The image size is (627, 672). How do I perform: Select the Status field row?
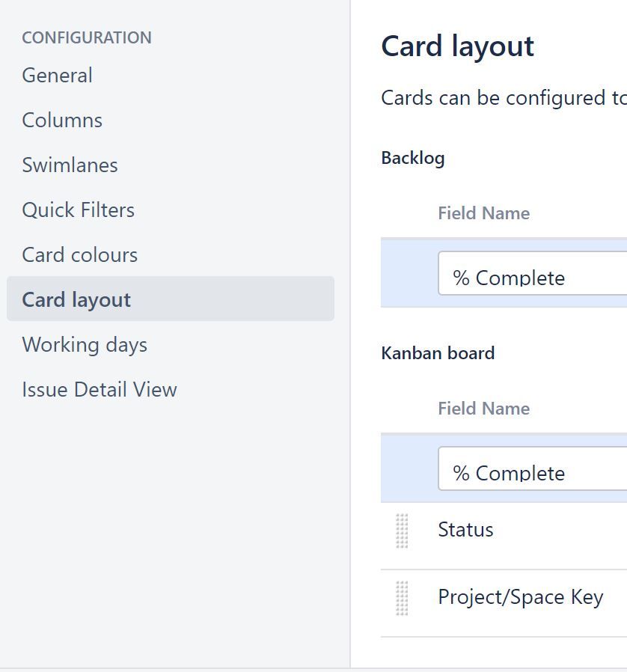point(465,530)
